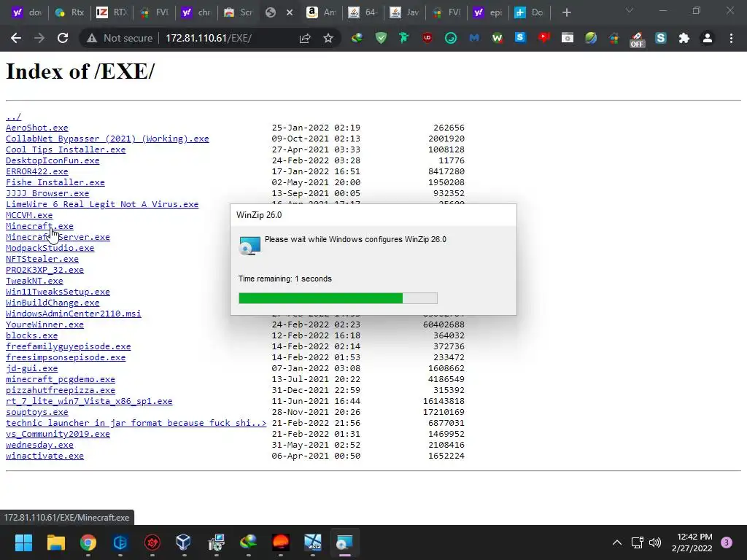
Task: Open the green shield extension icon
Action: [381, 38]
